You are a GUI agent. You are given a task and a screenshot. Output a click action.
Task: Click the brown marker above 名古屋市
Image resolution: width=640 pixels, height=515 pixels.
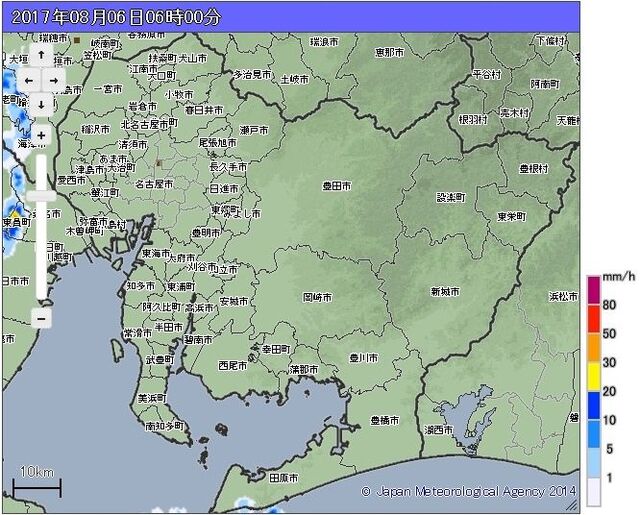pos(159,164)
